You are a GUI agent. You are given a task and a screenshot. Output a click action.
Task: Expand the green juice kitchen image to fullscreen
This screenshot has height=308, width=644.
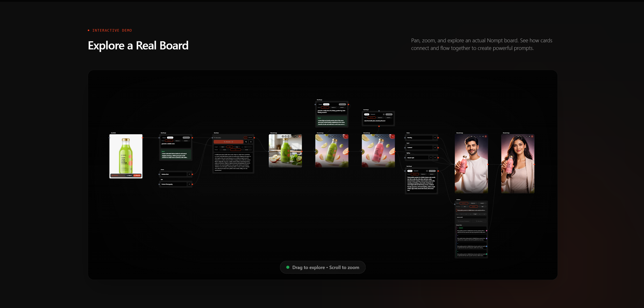[x=283, y=136]
